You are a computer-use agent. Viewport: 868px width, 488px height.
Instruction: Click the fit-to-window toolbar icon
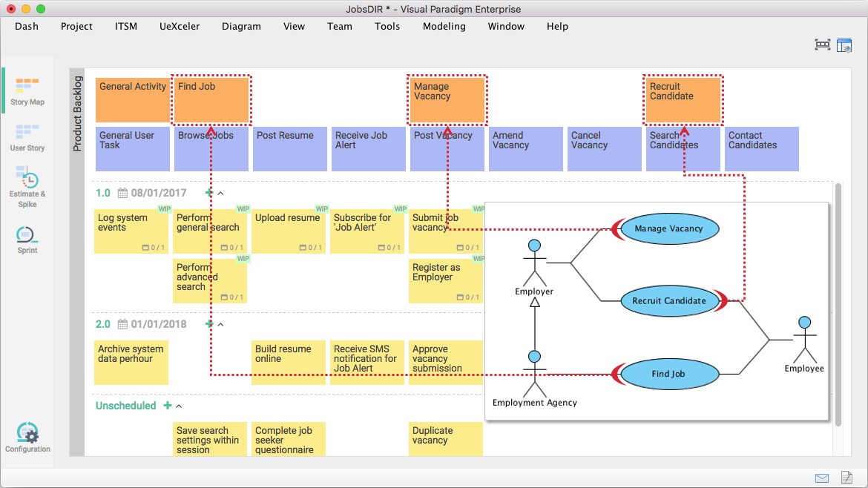tap(822, 44)
